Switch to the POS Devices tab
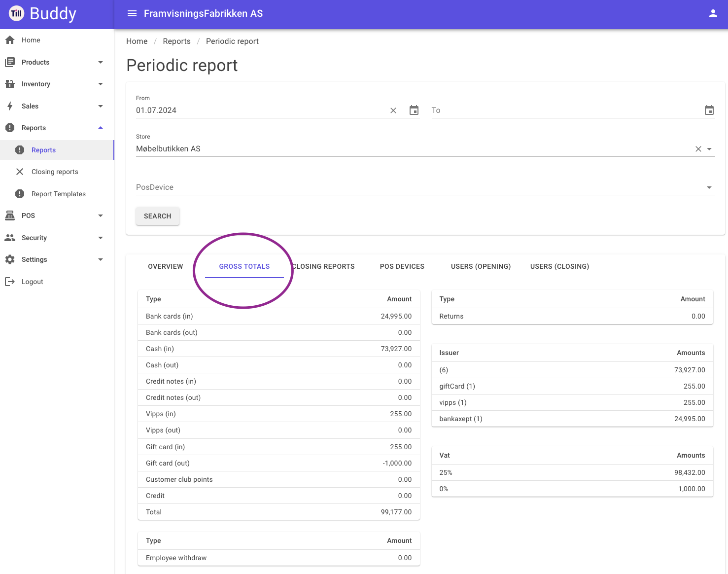The height and width of the screenshot is (574, 728). (x=402, y=266)
